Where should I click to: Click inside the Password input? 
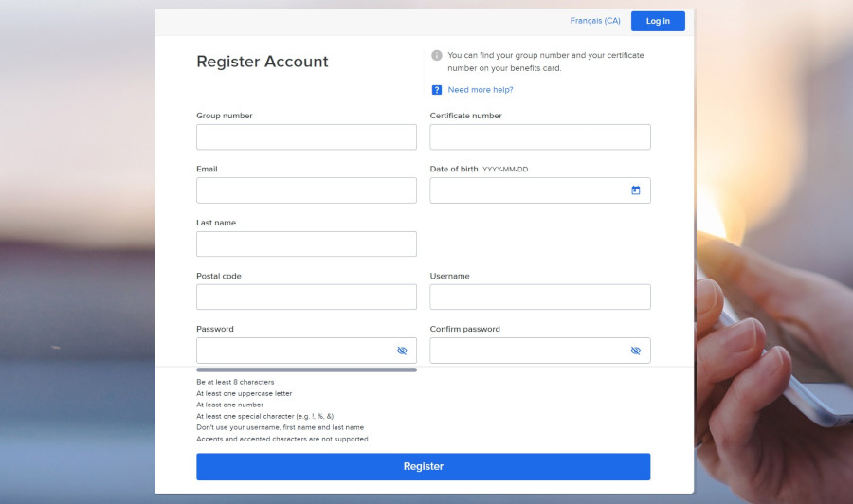click(x=294, y=351)
